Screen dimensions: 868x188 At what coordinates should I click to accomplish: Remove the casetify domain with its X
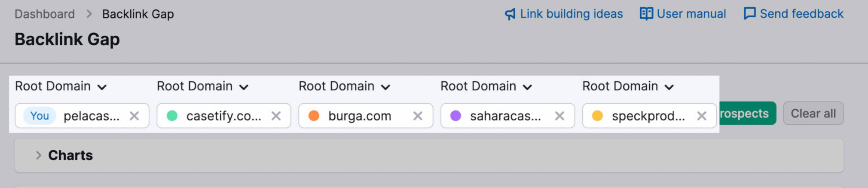tap(276, 116)
